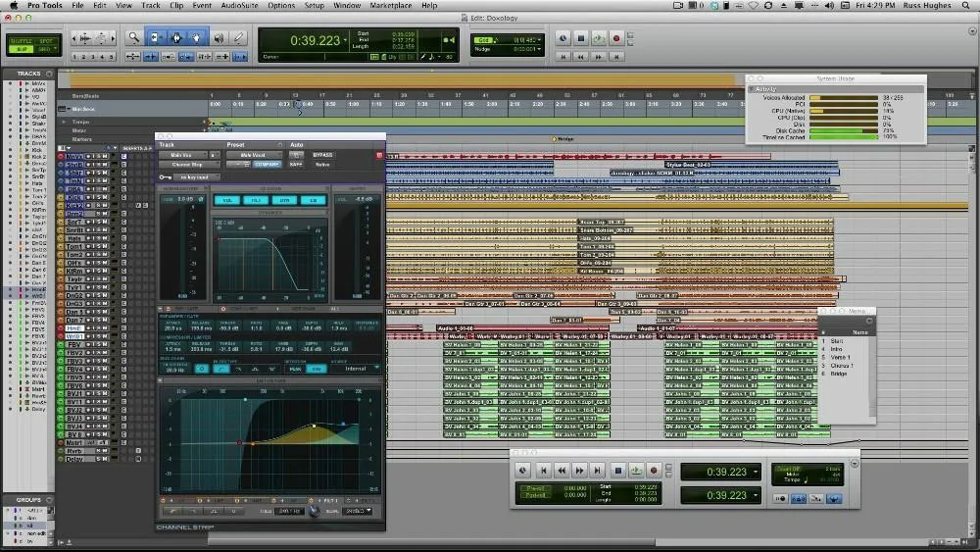This screenshot has height=552, width=980.
Task: Click the Record button in the top toolbar
Action: click(x=616, y=39)
